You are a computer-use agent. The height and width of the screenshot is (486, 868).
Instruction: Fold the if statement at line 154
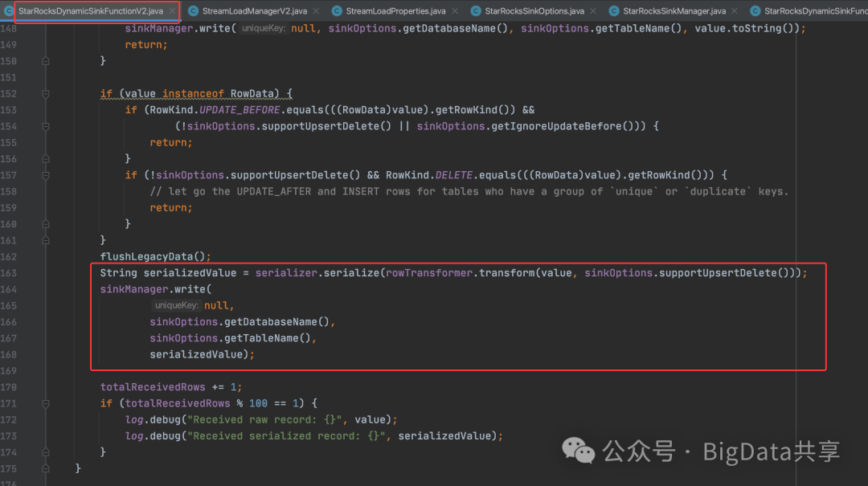[46, 127]
